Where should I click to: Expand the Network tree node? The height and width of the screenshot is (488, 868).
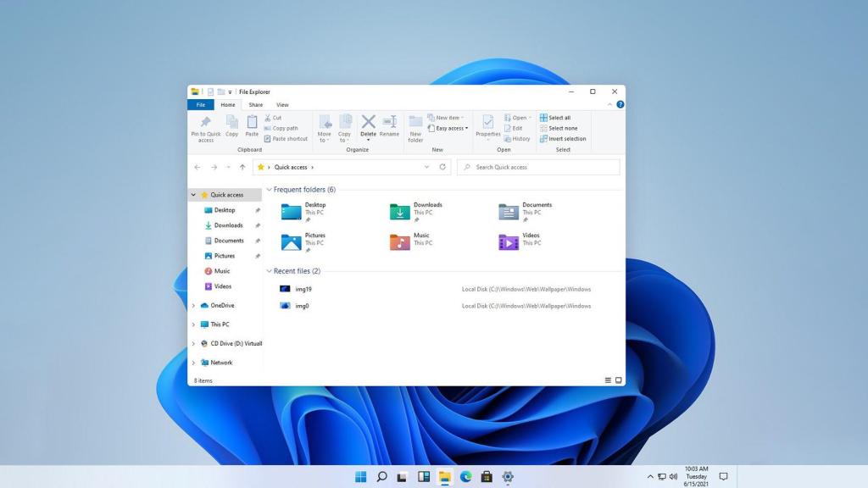tap(193, 363)
